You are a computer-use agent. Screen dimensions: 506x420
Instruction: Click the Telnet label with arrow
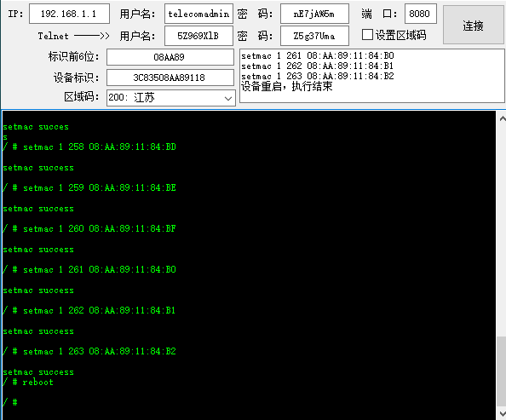click(73, 36)
